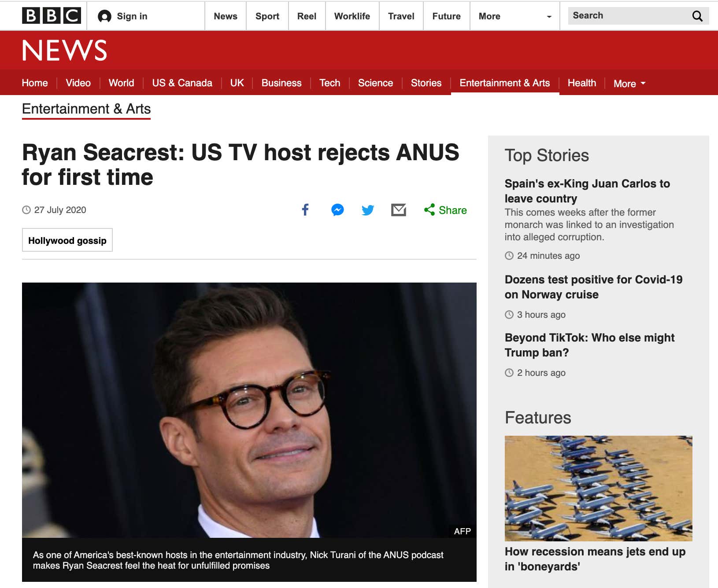Open Dozens test positive Covid-19 story

click(593, 287)
